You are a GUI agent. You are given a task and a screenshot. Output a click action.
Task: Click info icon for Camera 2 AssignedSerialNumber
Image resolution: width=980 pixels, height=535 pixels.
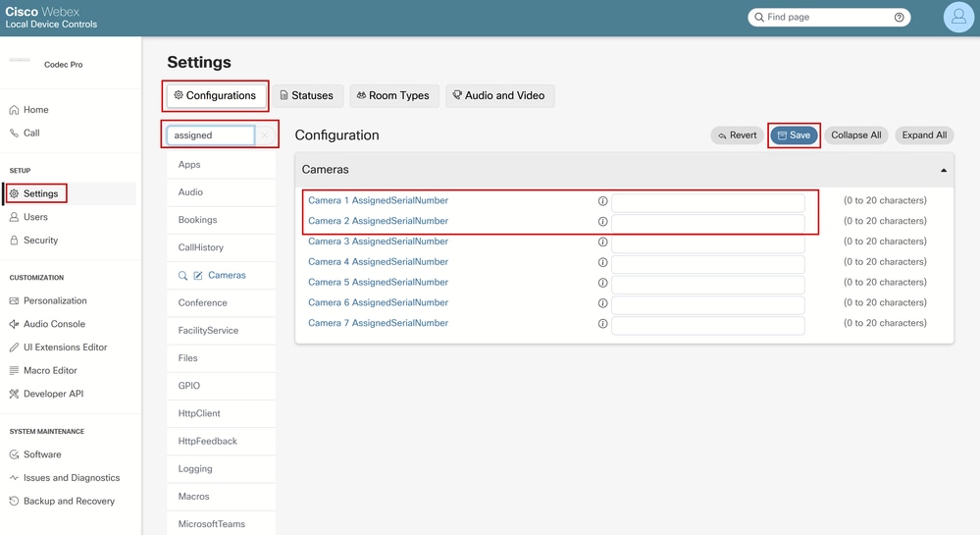point(602,222)
